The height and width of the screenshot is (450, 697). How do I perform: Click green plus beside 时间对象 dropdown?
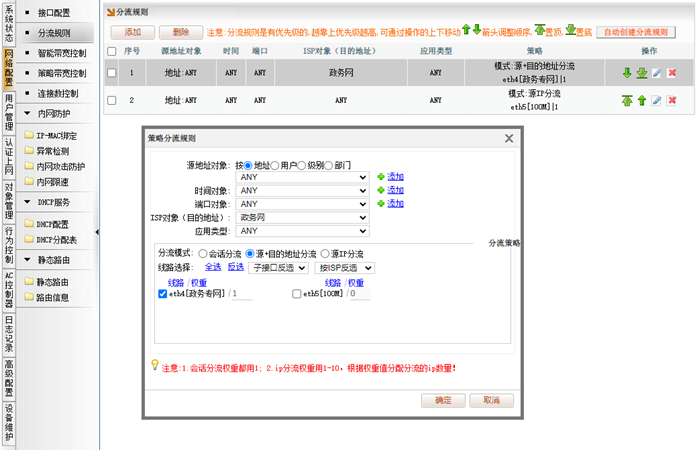(x=380, y=190)
